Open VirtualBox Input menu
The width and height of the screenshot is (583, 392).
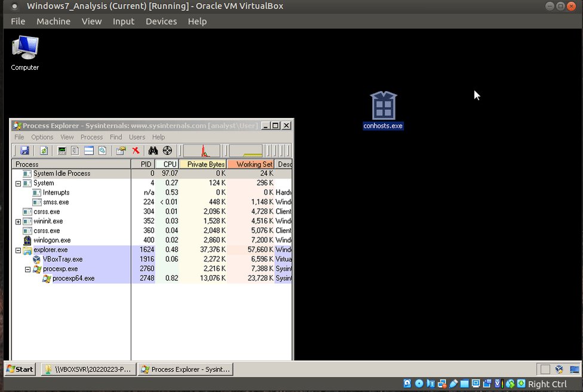click(124, 21)
